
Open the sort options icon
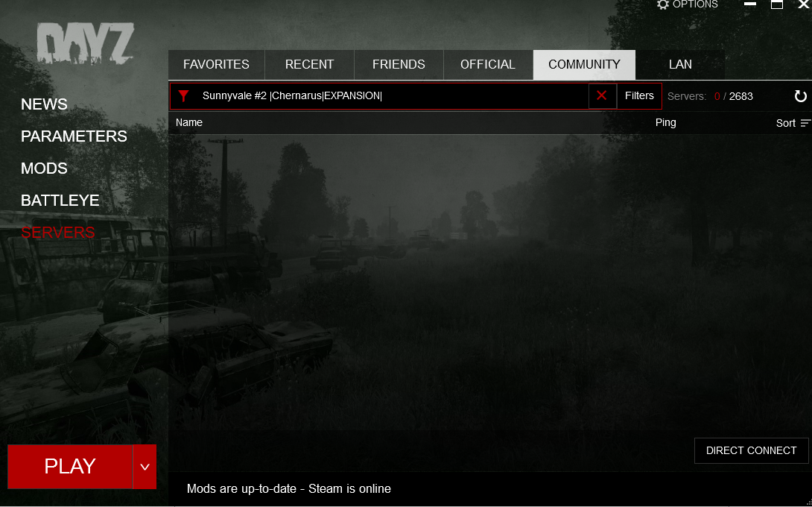click(x=805, y=123)
